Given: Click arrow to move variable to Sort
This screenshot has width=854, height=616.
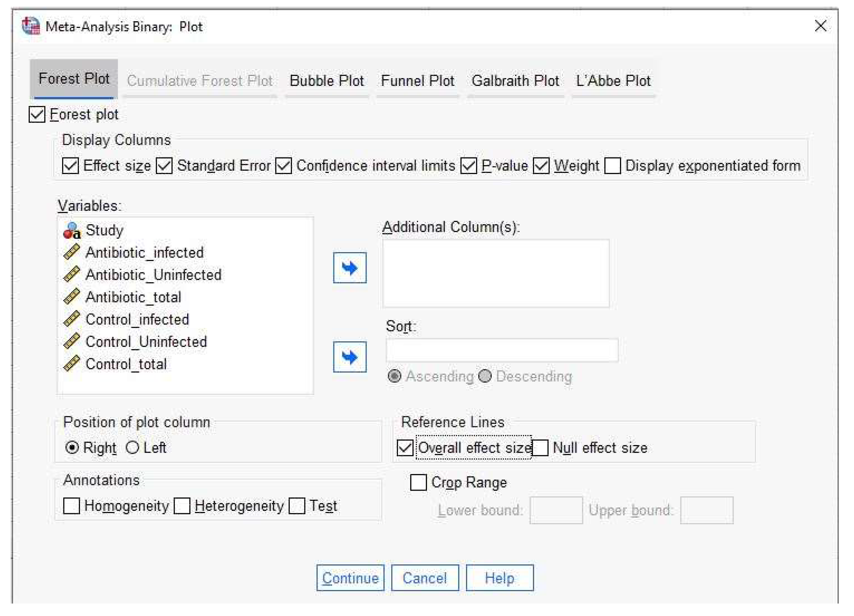Looking at the screenshot, I should click(349, 357).
